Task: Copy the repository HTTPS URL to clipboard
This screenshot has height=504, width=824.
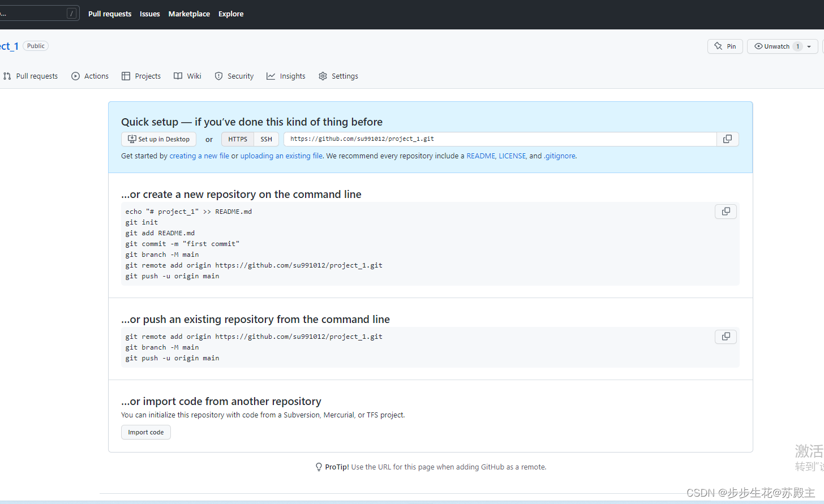Action: pos(728,139)
